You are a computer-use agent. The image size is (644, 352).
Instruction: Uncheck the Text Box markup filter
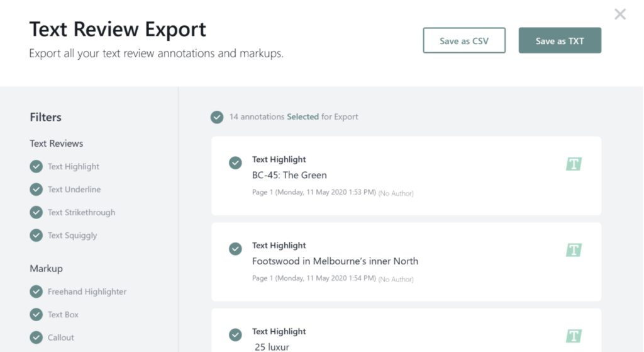click(36, 314)
